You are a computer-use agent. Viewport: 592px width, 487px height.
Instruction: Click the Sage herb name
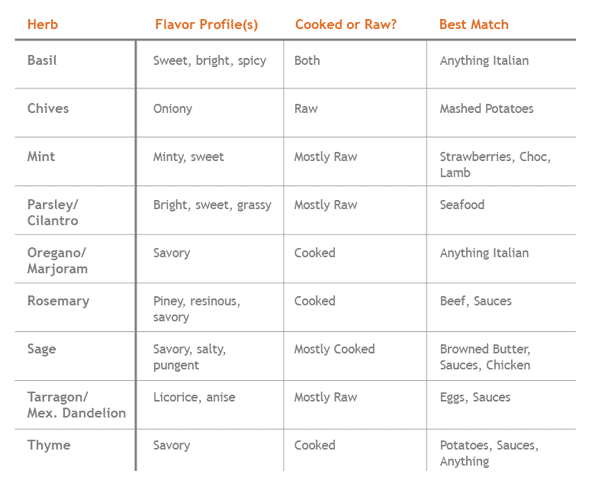tap(42, 349)
